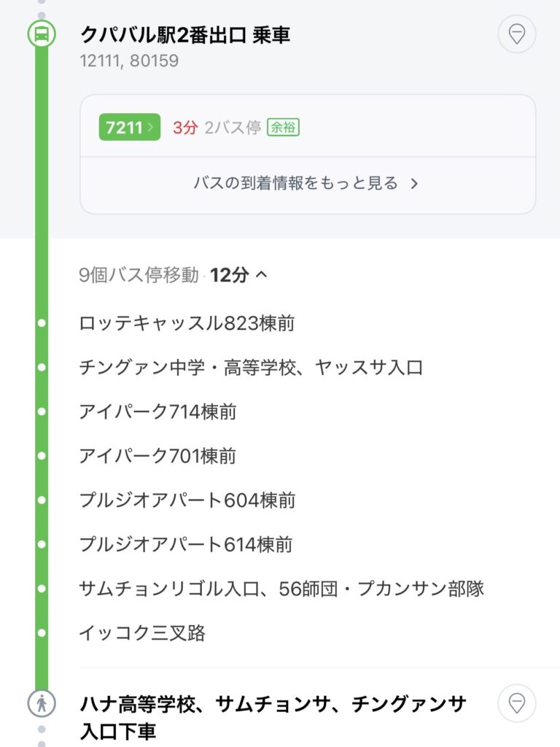Tap chevron after バスの到着情報をもっと見る
This screenshot has width=560, height=747.
click(x=414, y=184)
